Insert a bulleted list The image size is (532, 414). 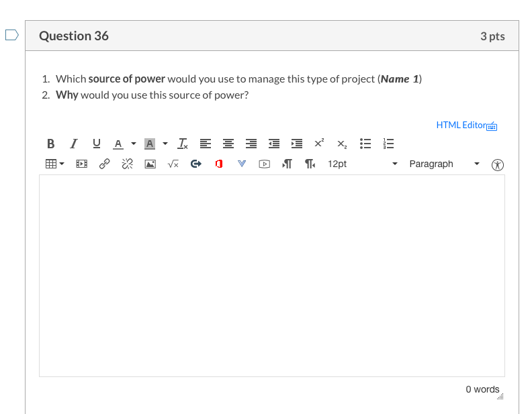365,144
